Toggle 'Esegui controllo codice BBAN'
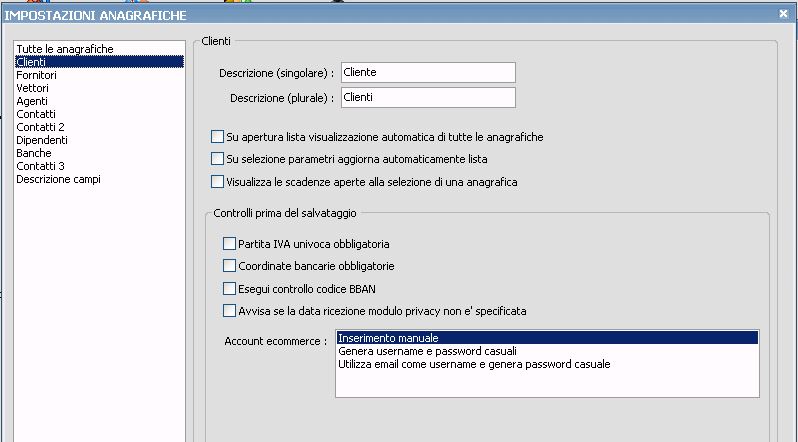The height and width of the screenshot is (442, 798). (x=230, y=289)
